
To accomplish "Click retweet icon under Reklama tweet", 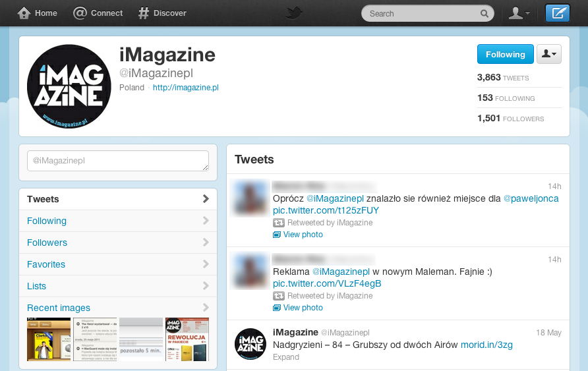I will click(x=279, y=296).
